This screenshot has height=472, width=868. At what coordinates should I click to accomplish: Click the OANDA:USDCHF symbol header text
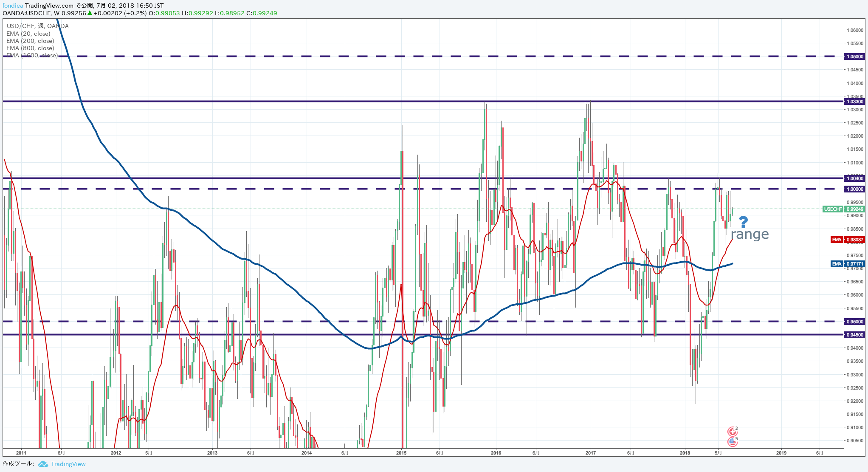tap(27, 13)
